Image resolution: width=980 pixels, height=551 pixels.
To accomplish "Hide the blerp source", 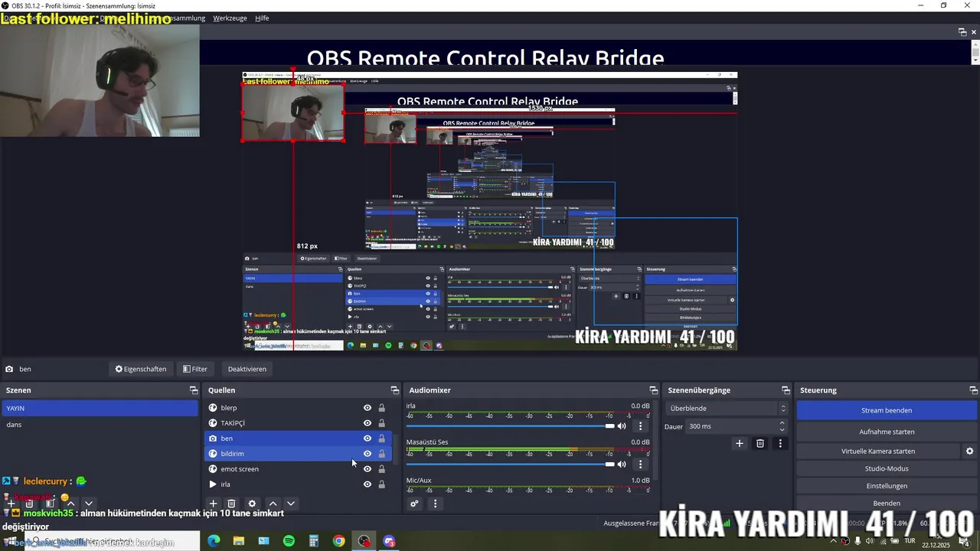I will (x=367, y=408).
